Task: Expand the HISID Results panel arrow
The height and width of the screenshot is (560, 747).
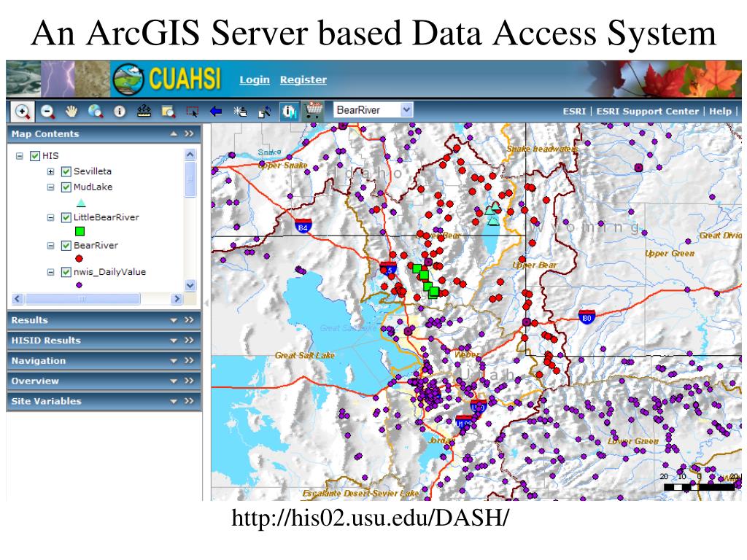Action: (x=174, y=341)
